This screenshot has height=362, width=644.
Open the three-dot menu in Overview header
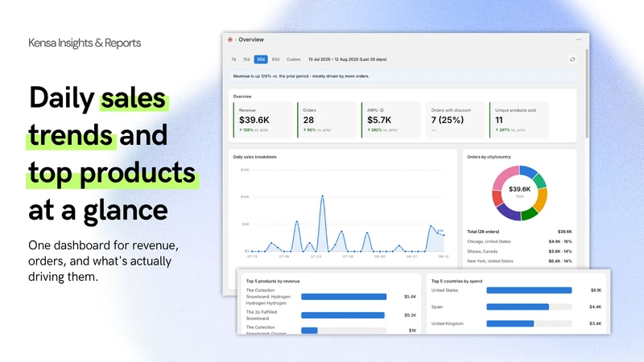[x=579, y=39]
